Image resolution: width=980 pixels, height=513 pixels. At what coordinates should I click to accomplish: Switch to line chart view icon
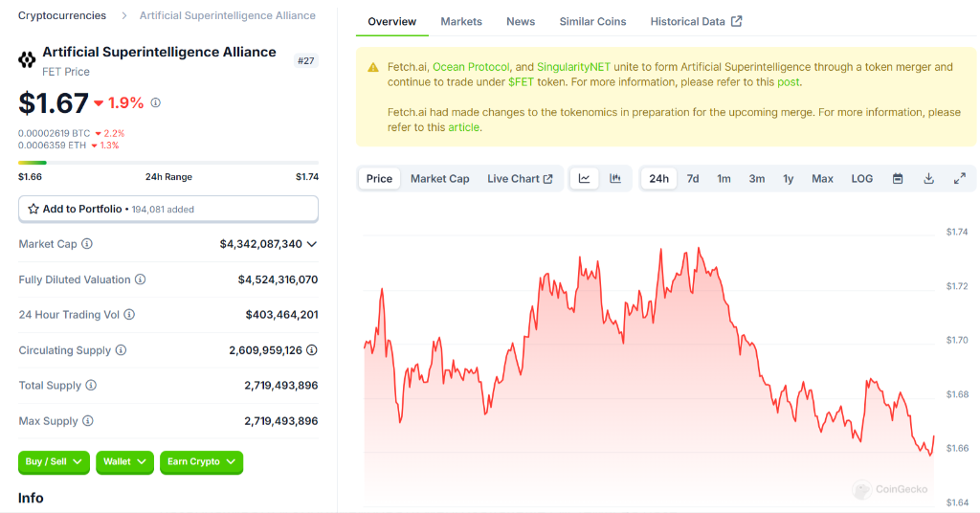click(585, 179)
